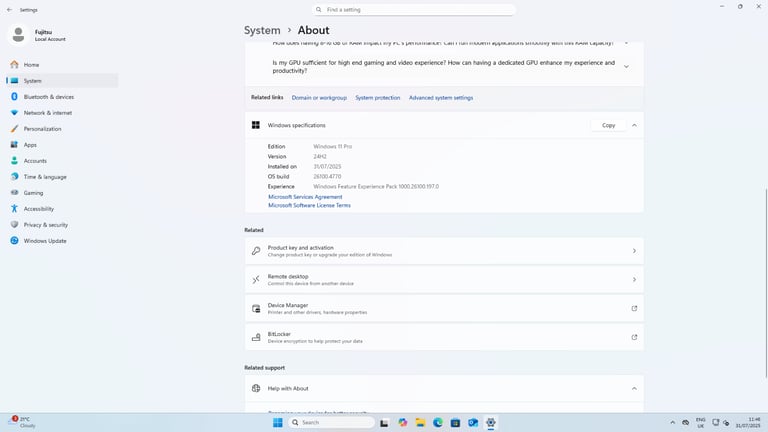This screenshot has width=768, height=432.
Task: Launch Copilot from the taskbar
Action: pyautogui.click(x=403, y=423)
